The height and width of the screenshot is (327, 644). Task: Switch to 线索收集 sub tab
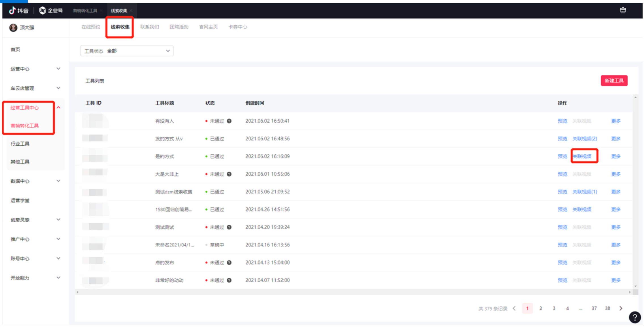click(x=120, y=27)
